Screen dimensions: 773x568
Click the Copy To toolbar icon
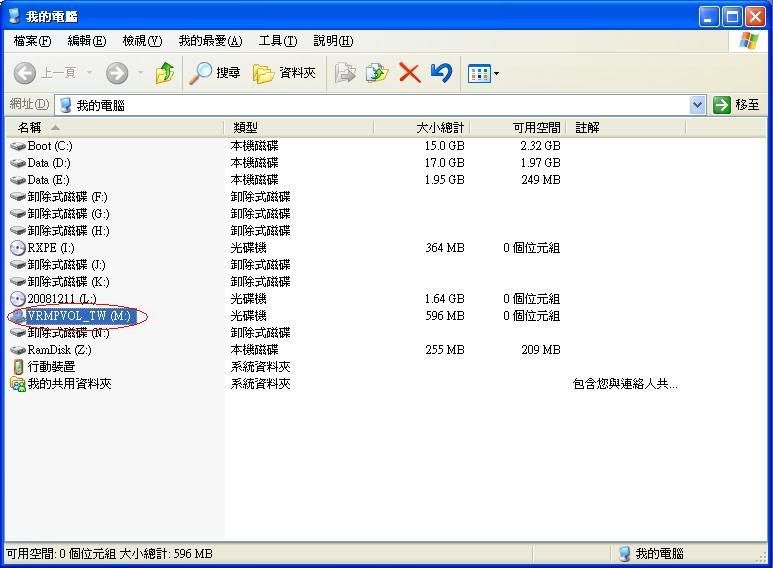(377, 73)
